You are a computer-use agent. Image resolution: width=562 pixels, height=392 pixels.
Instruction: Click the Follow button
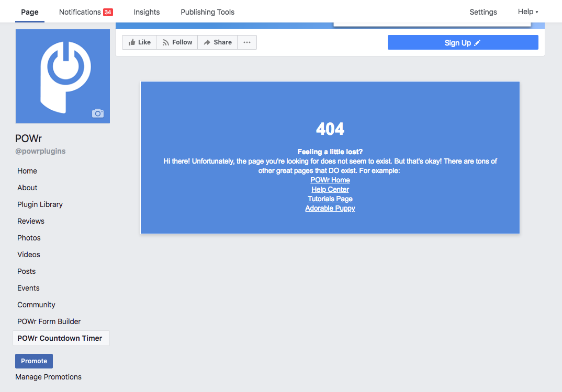coord(177,42)
